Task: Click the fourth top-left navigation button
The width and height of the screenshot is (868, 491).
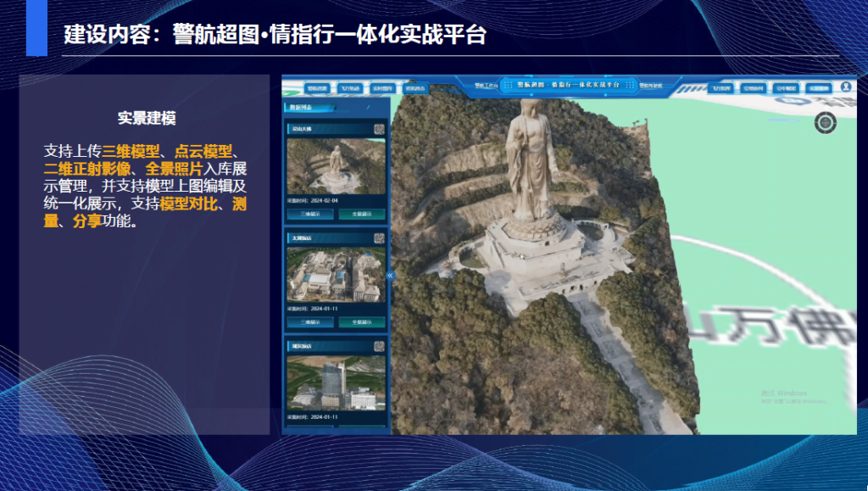Action: [415, 87]
